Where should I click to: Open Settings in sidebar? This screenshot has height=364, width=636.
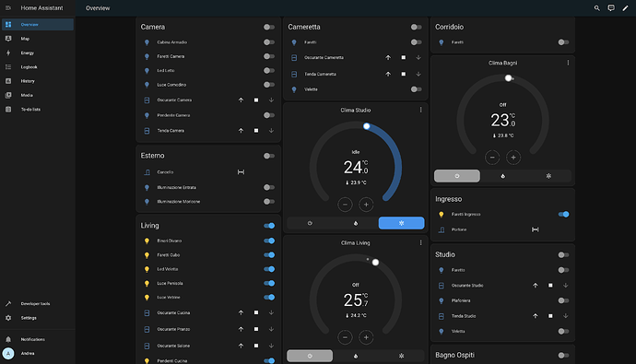[x=38, y=318]
